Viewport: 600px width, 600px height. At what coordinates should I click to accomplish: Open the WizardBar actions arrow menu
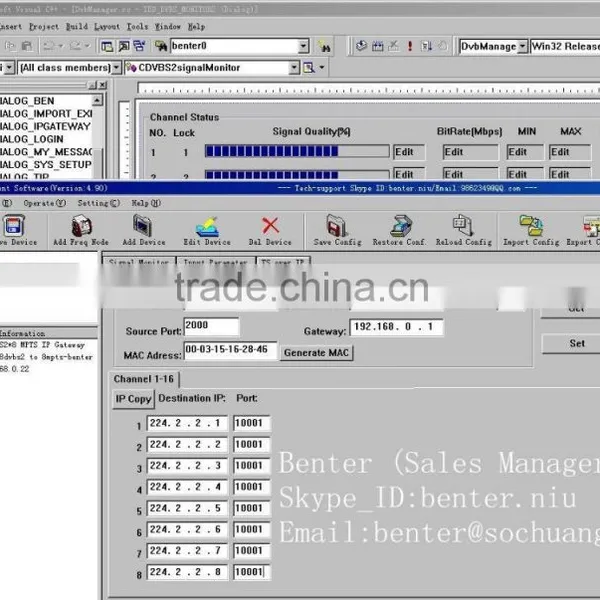[322, 68]
